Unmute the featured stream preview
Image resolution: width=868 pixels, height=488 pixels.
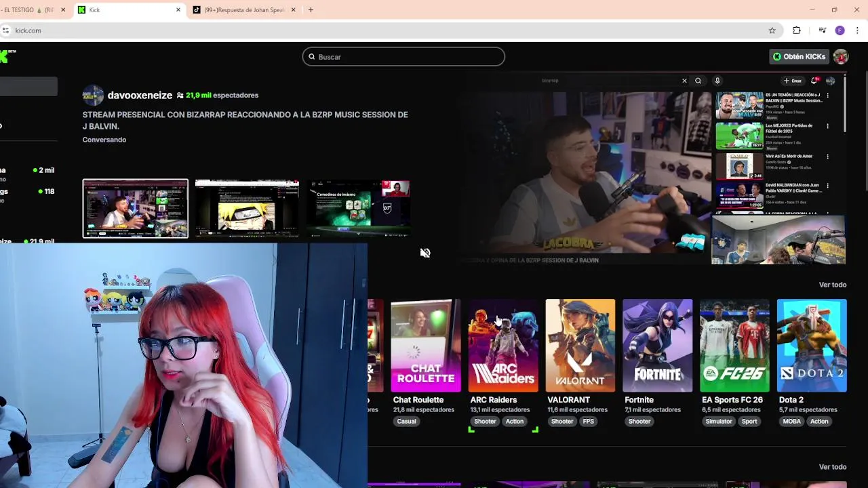425,253
